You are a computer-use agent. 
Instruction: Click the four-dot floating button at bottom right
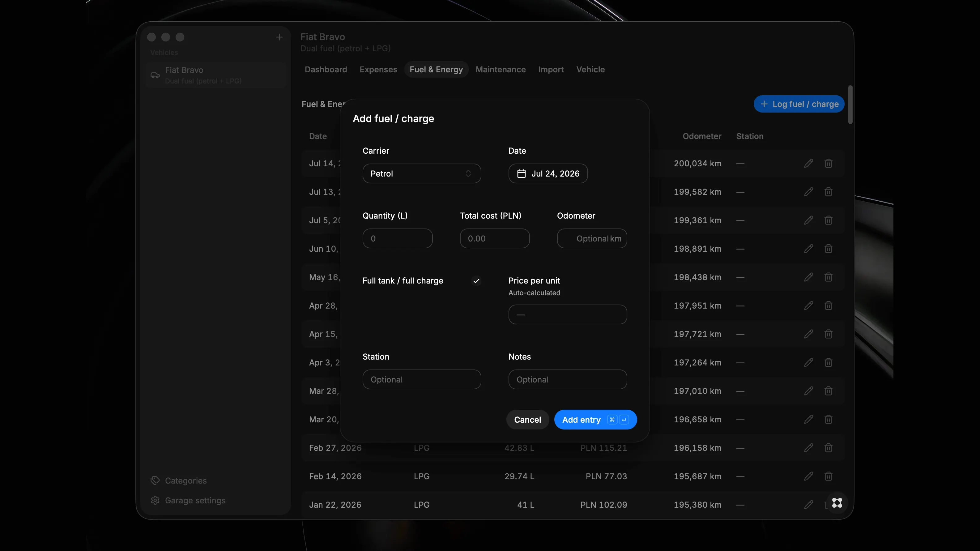point(837,503)
